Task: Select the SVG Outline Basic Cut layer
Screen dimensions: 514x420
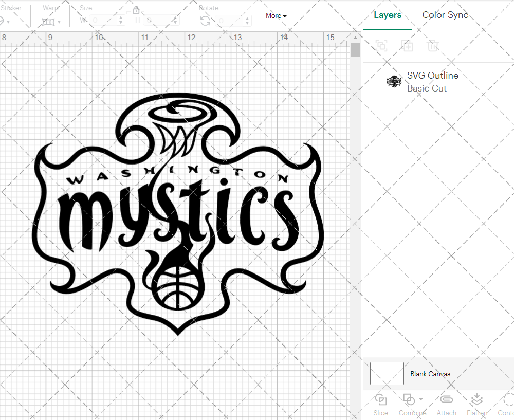Action: pyautogui.click(x=432, y=81)
